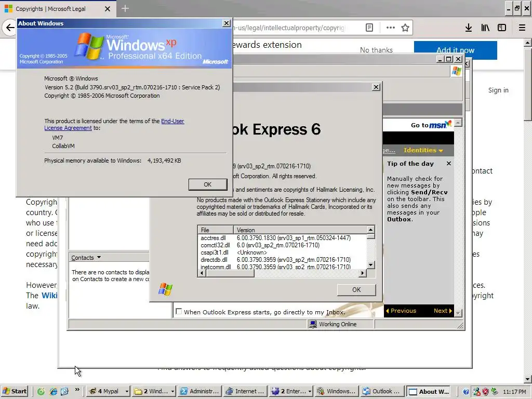
Task: Click the browser back arrow button
Action: 9,28
